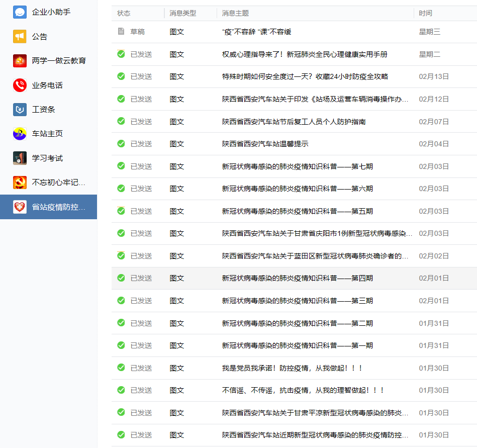Open draft message “疫”不容辞 “课”不容缓
This screenshot has width=477, height=448.
coord(257,32)
